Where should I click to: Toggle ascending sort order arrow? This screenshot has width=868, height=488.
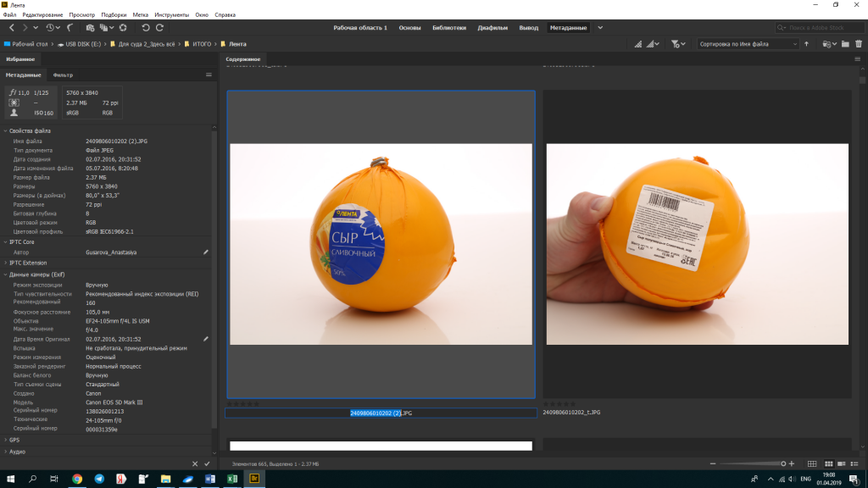tap(806, 44)
